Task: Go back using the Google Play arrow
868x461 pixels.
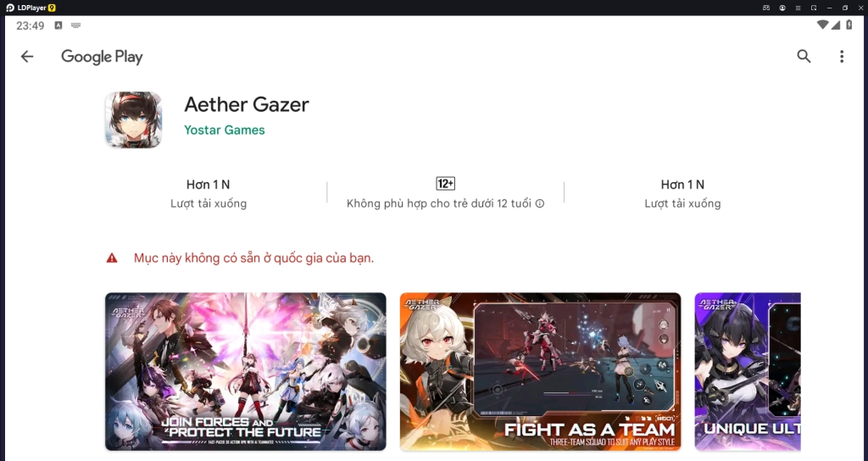Action: [27, 57]
